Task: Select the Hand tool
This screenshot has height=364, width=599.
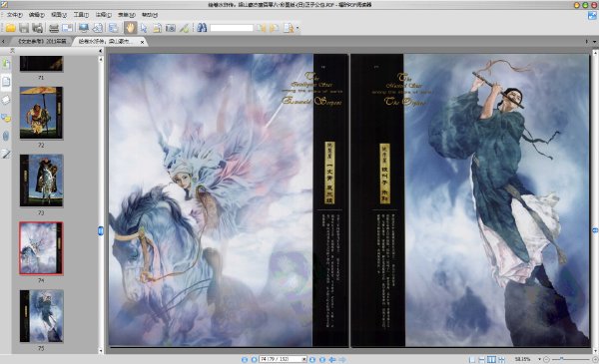Action: pos(130,28)
